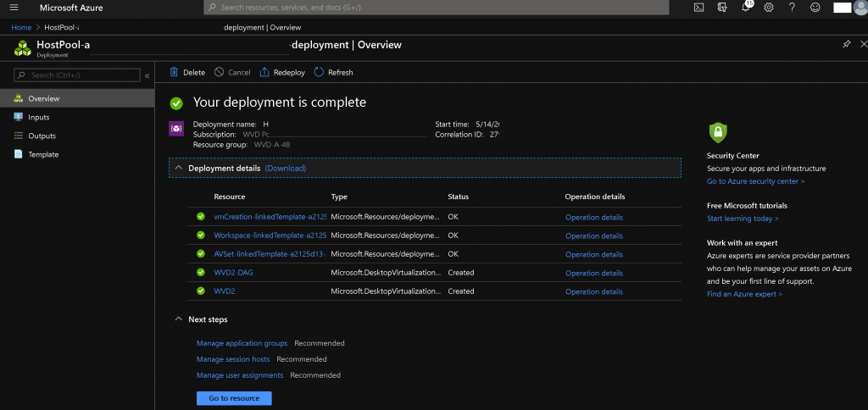Open the WVD2-DAG resource link

(234, 273)
